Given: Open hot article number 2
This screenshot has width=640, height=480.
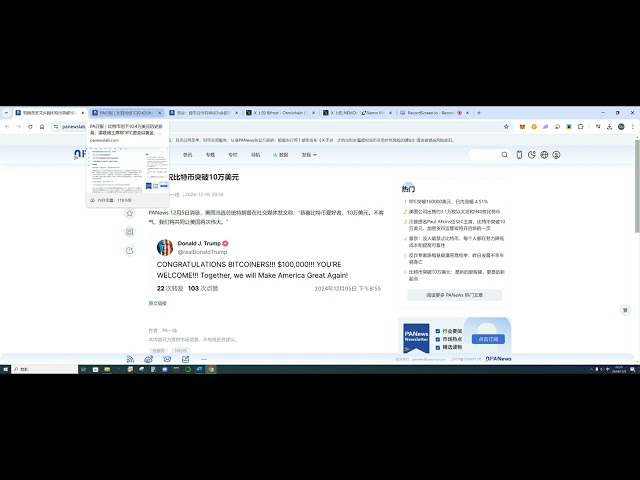Looking at the screenshot, I should (454, 212).
